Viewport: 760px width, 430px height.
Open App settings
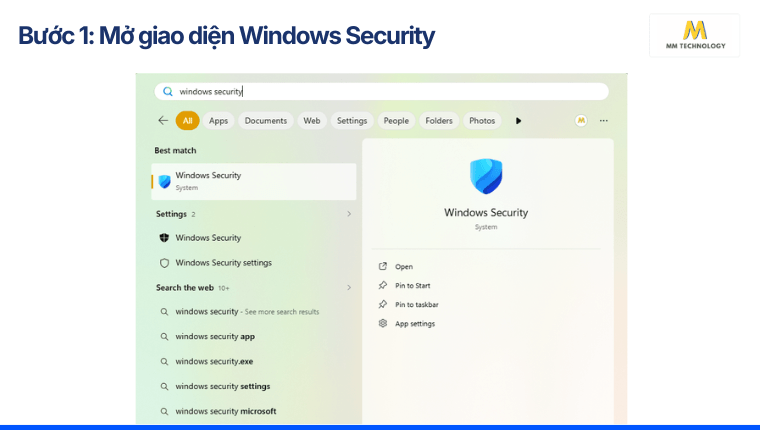415,324
